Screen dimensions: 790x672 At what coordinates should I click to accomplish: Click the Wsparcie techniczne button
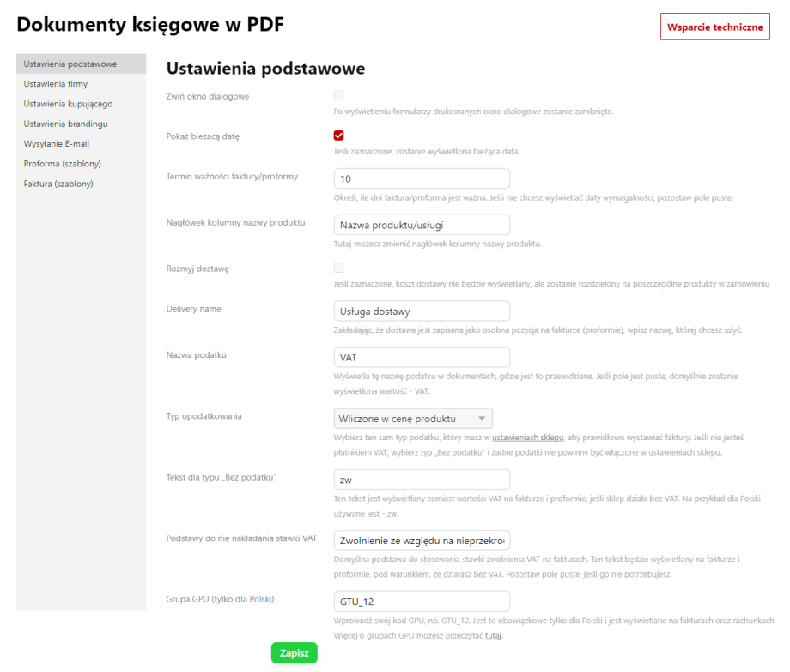[714, 27]
